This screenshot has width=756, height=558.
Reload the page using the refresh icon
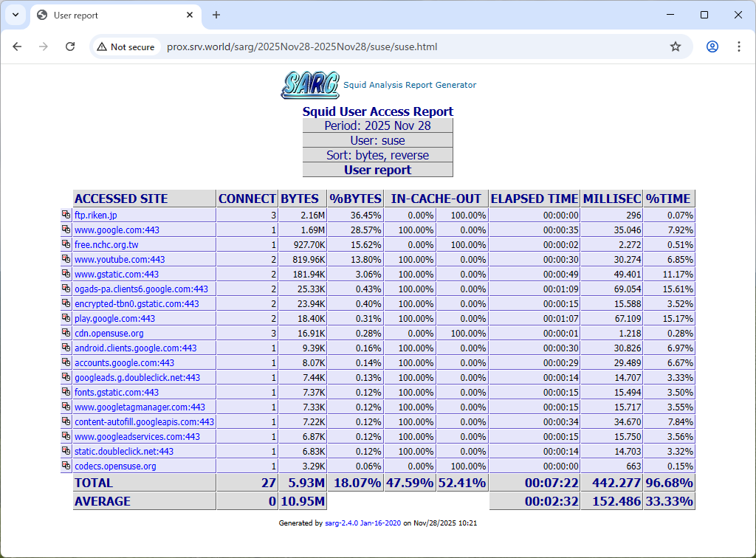70,46
